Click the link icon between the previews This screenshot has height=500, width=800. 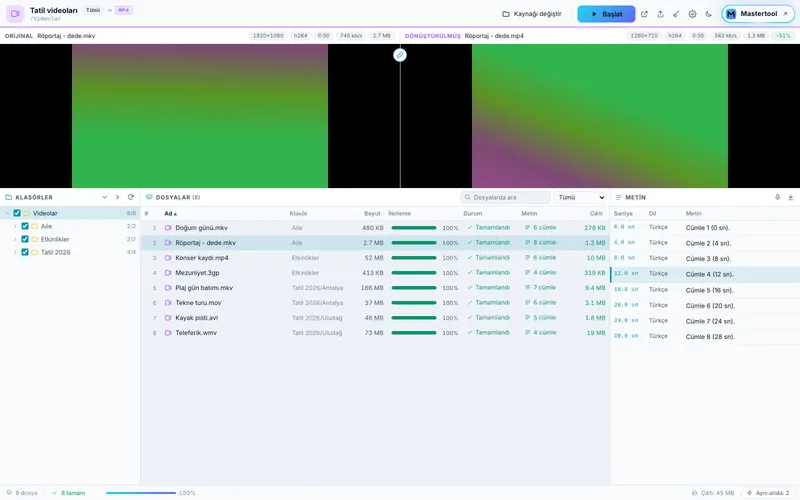(x=400, y=55)
